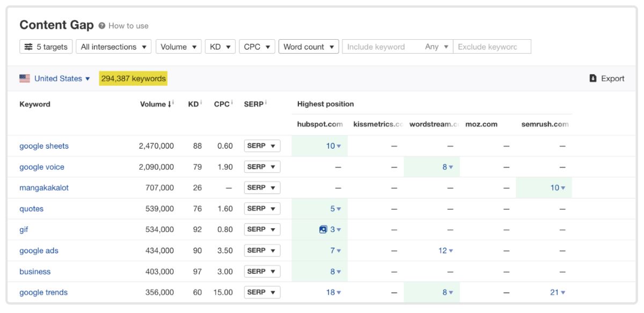Open the KD filter dropdown

[x=221, y=47]
